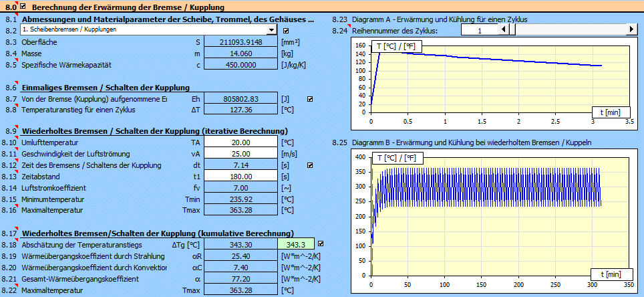Open the Scheibenbremsen / Kupplungen dropdown arrow
644x297 pixels.
[x=271, y=30]
